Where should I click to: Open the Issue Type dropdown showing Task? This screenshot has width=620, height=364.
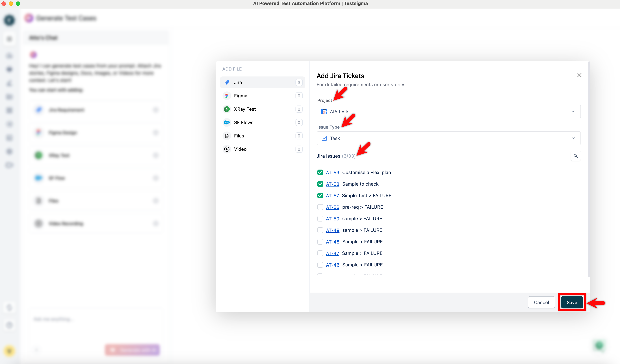pyautogui.click(x=448, y=138)
